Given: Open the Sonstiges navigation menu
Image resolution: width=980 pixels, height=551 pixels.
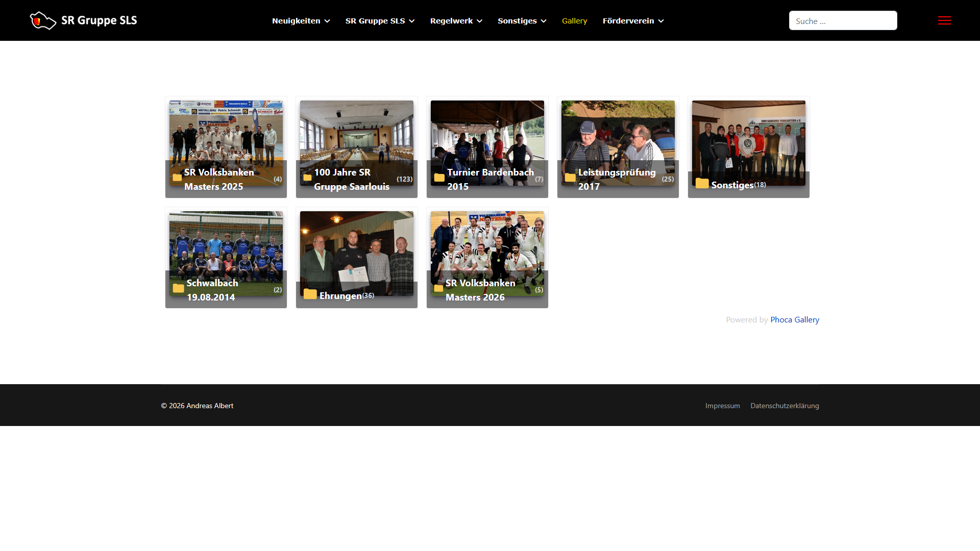Looking at the screenshot, I should click(522, 21).
